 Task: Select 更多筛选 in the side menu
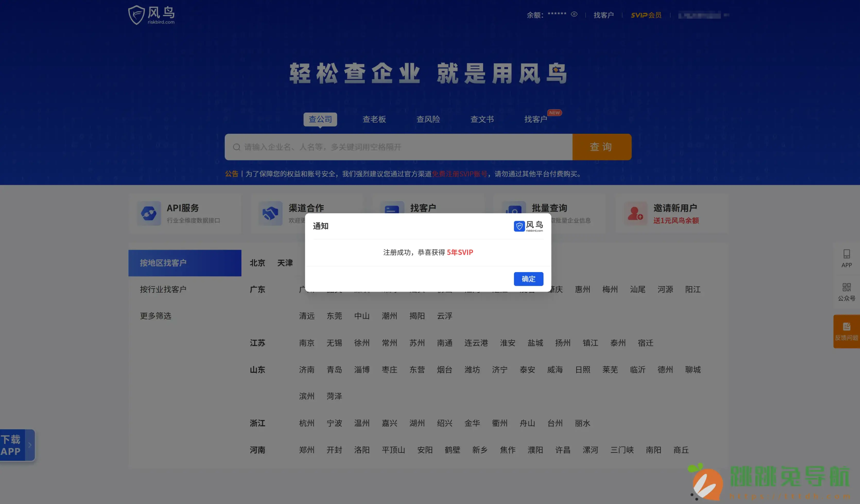156,316
